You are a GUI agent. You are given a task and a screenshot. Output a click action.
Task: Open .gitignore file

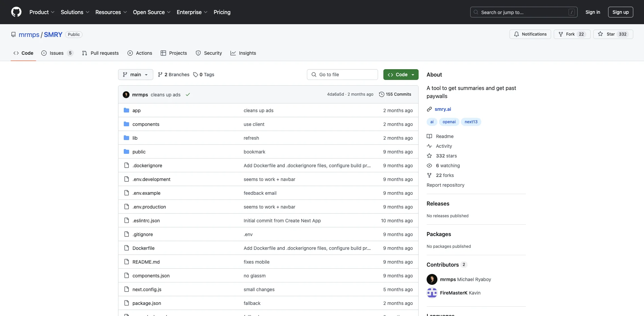coord(143,234)
